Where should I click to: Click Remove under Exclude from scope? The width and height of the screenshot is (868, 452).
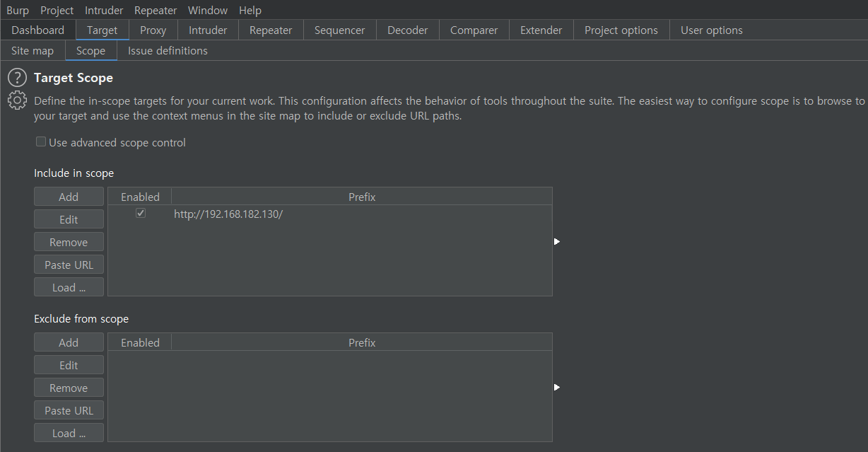pos(69,388)
